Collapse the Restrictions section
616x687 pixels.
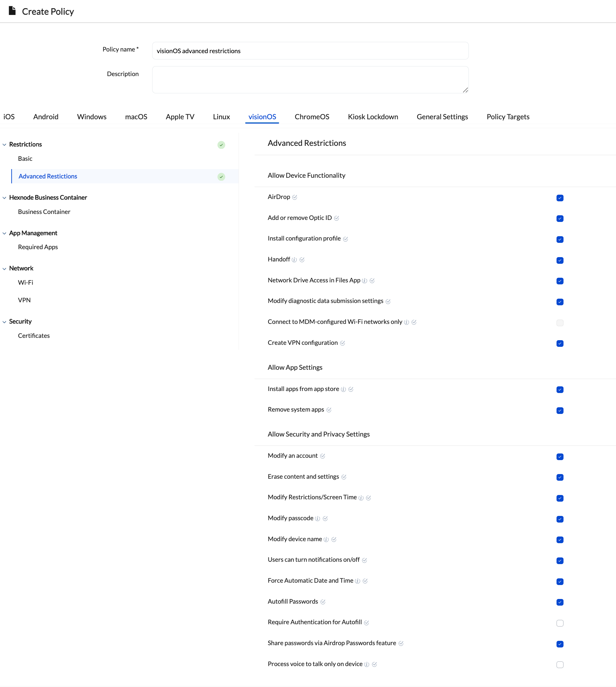coord(4,145)
